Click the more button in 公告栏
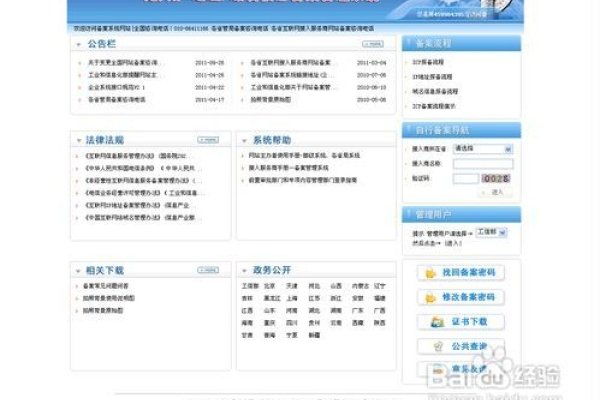 [x=373, y=44]
